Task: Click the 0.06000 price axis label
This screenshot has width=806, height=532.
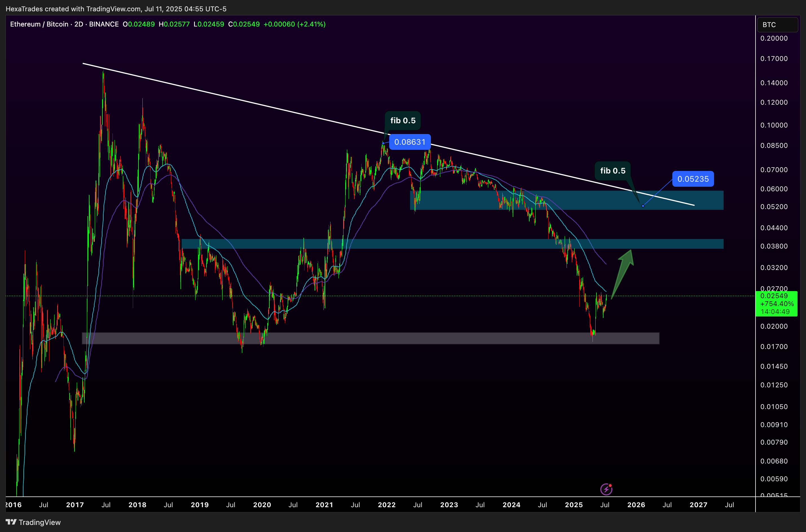Action: coord(774,189)
